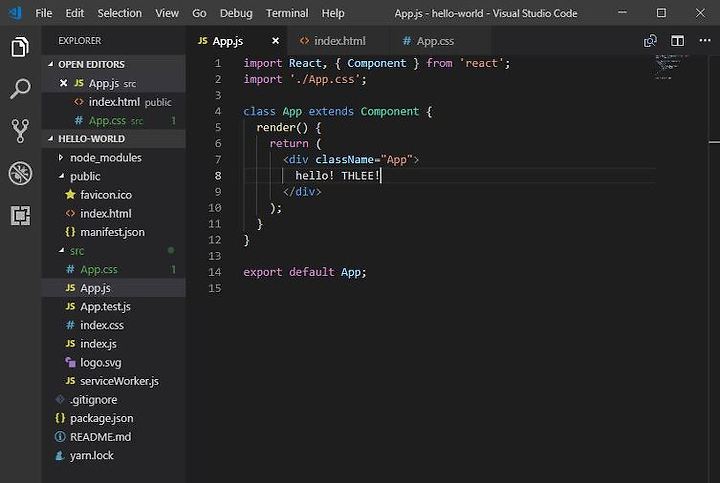Open the Go menu
This screenshot has height=483, width=720.
coord(199,13)
